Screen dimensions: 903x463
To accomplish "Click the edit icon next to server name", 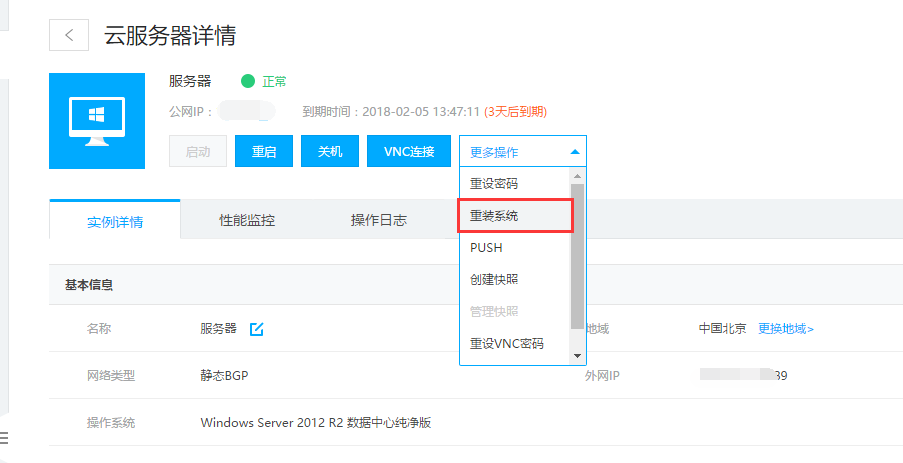I will coord(256,329).
